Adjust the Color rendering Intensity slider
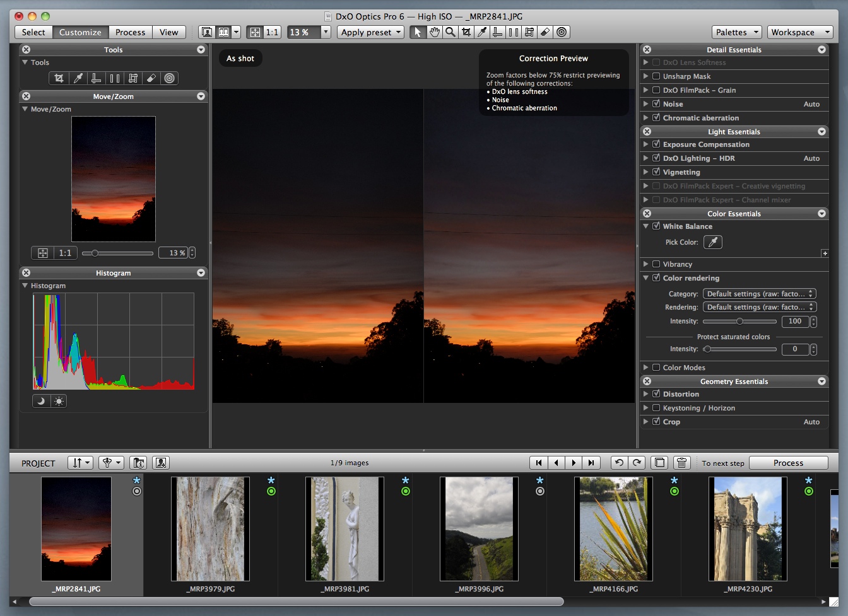Image resolution: width=848 pixels, height=616 pixels. [x=739, y=322]
